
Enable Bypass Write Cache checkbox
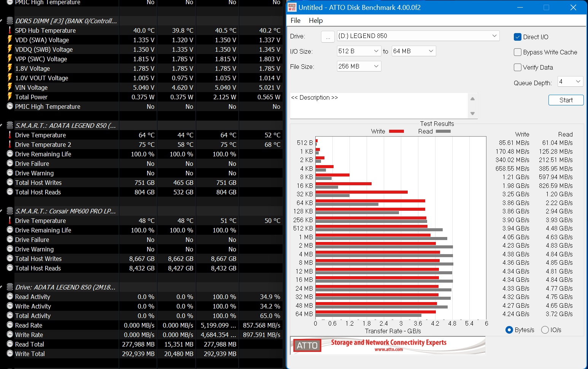517,52
